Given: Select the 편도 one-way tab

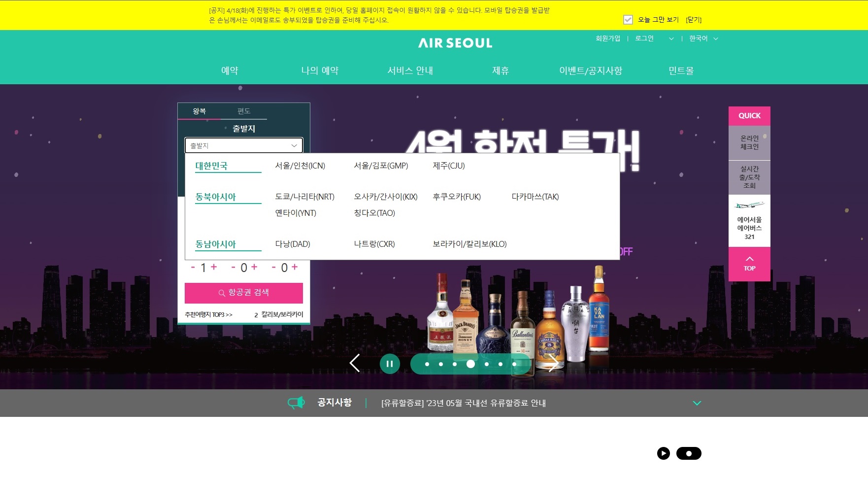Looking at the screenshot, I should coord(244,111).
